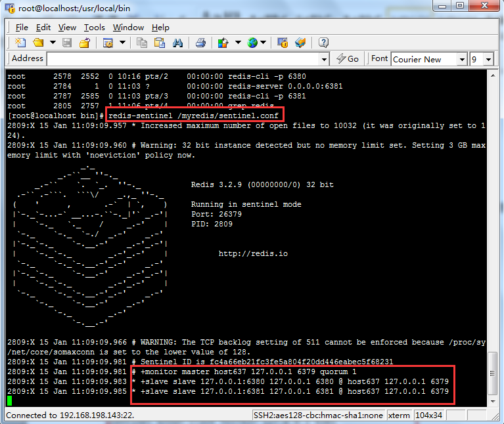Click the terminal vertical scrollbar up arrow
504x424 pixels.
coord(493,75)
